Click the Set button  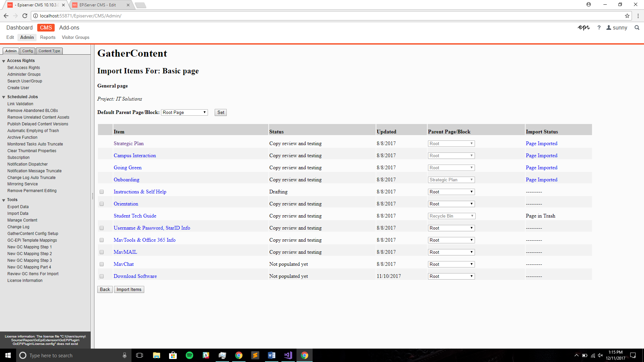(221, 112)
